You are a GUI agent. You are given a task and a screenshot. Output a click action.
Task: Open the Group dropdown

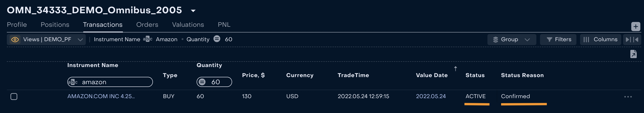click(512, 40)
